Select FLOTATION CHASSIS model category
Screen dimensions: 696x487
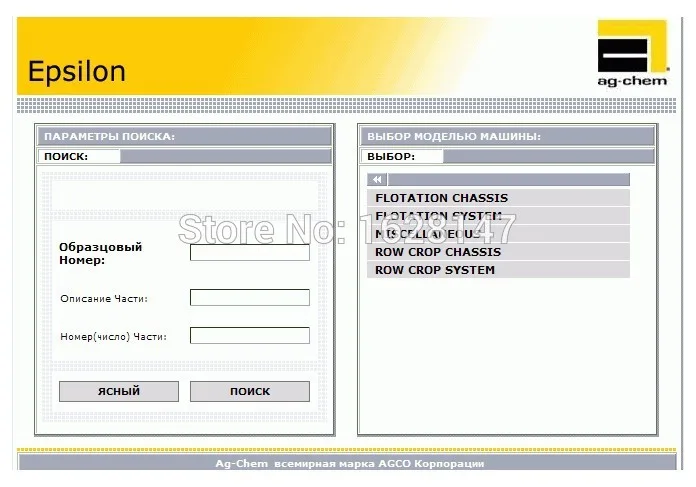pos(498,198)
